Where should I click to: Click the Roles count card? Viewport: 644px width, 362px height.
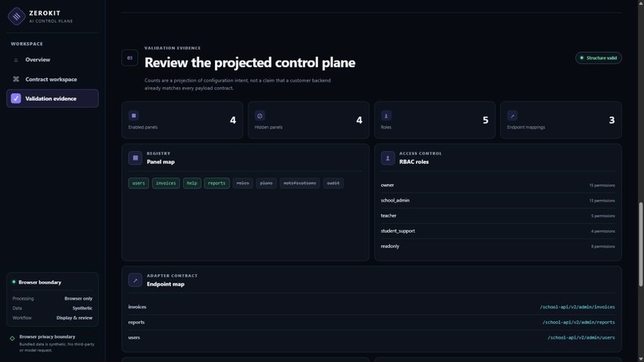coord(435,120)
